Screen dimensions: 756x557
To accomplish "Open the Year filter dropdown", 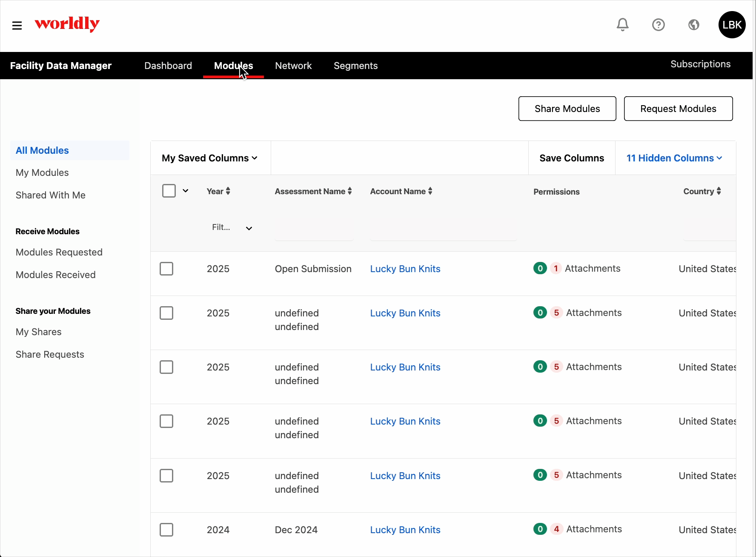I will point(232,228).
